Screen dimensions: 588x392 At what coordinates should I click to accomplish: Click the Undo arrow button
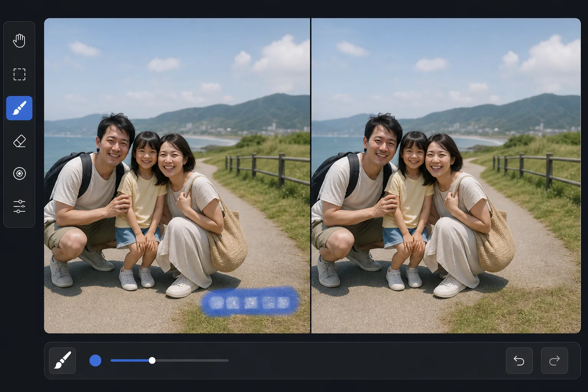[x=519, y=361]
